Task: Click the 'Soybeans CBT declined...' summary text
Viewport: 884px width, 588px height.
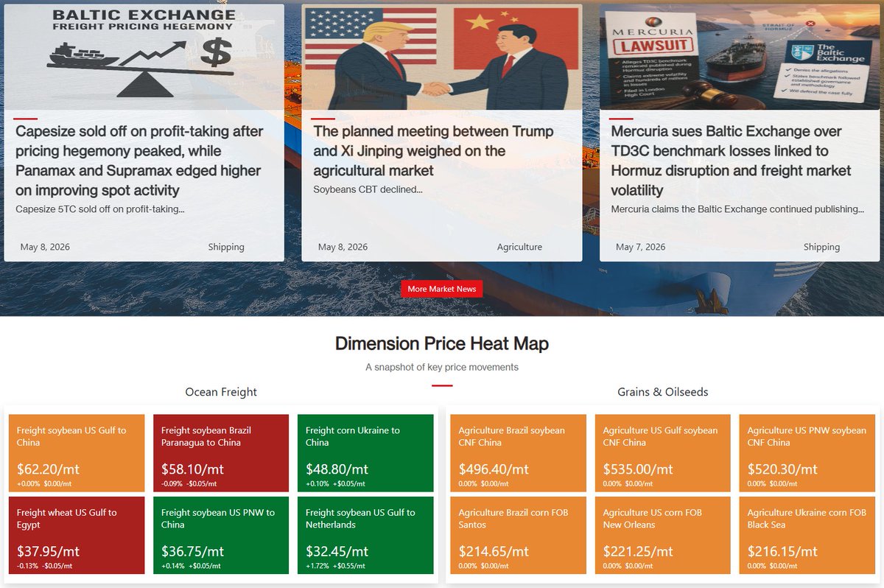Action: (368, 189)
